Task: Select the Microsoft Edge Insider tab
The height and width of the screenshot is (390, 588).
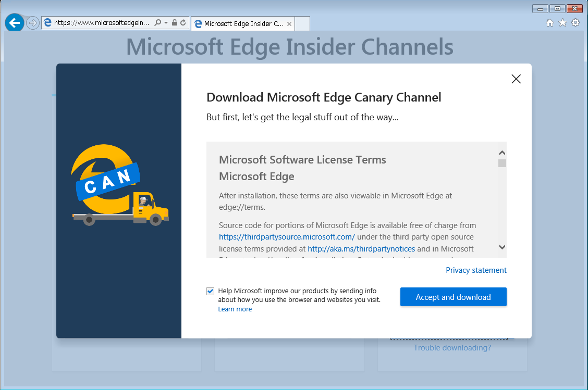Action: [242, 23]
